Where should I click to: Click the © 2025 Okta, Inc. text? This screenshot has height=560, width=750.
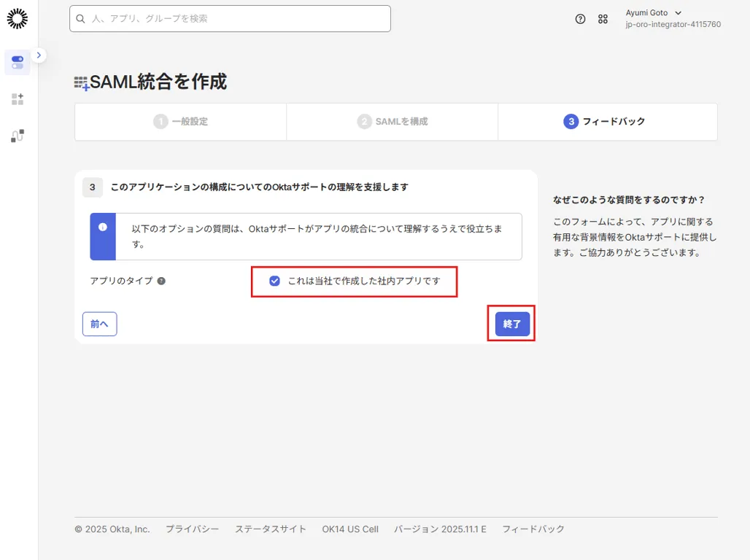pyautogui.click(x=112, y=529)
